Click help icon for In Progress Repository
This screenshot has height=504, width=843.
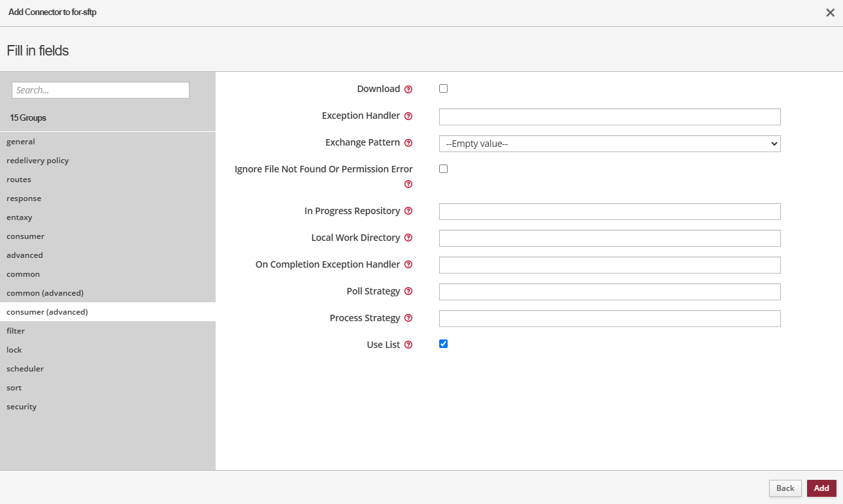point(408,212)
